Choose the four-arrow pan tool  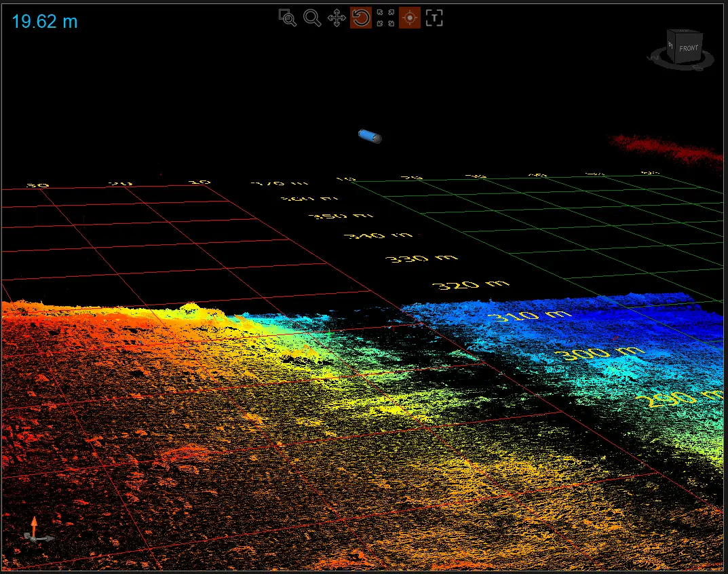coord(337,18)
